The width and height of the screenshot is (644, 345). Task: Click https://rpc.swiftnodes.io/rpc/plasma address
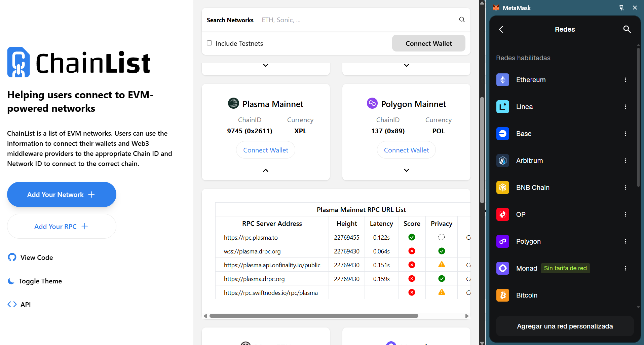coord(271,292)
